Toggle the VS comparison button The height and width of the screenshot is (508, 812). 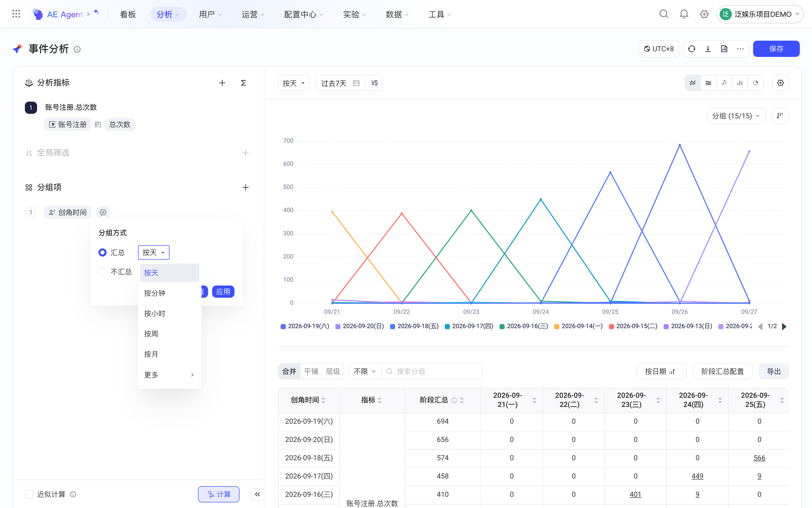[x=375, y=83]
